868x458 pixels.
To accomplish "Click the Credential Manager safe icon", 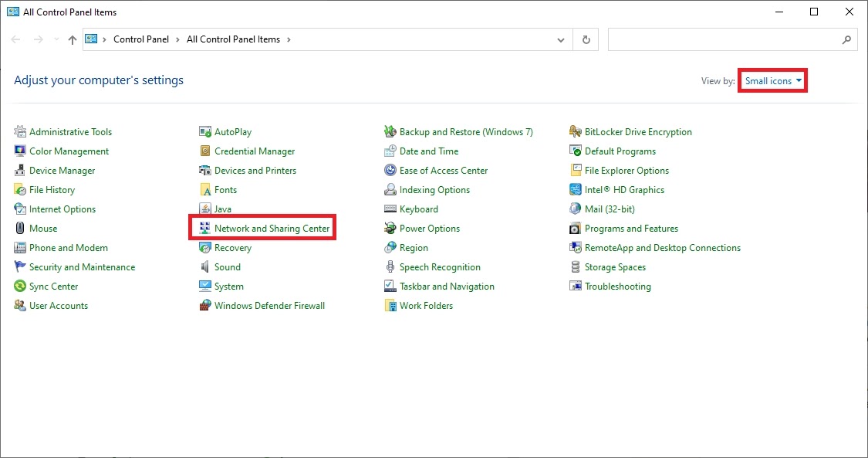I will [205, 151].
